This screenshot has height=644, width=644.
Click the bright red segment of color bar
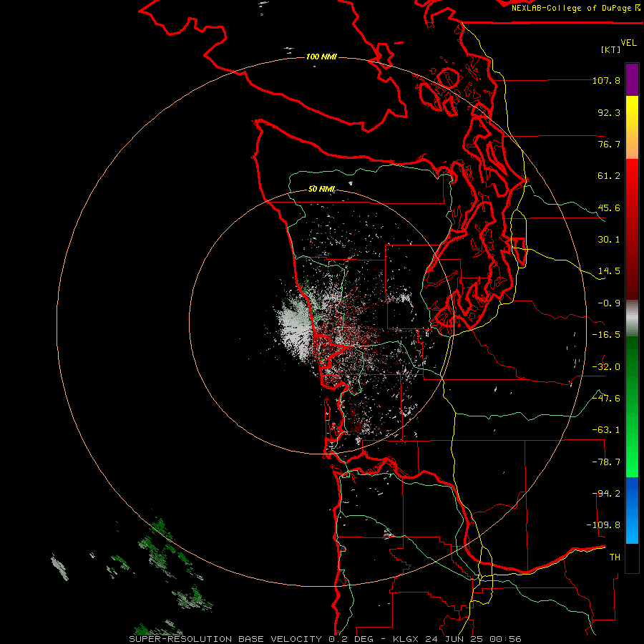tap(632, 229)
